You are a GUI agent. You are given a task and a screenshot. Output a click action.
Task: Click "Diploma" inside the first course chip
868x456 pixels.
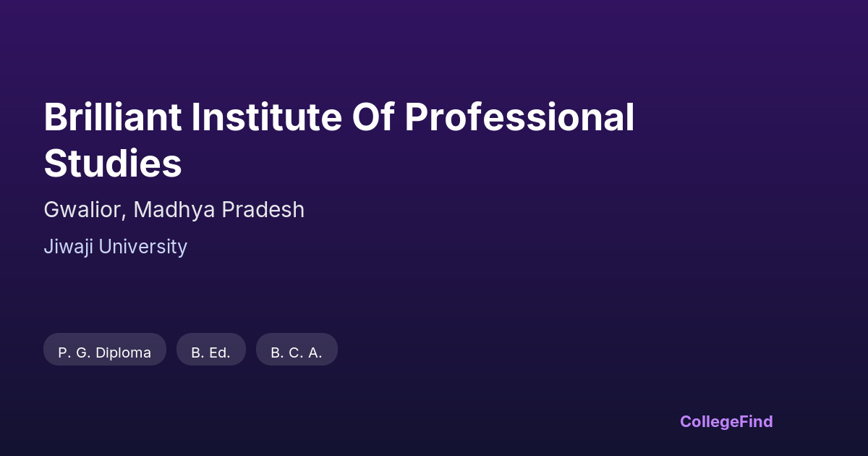(x=123, y=352)
